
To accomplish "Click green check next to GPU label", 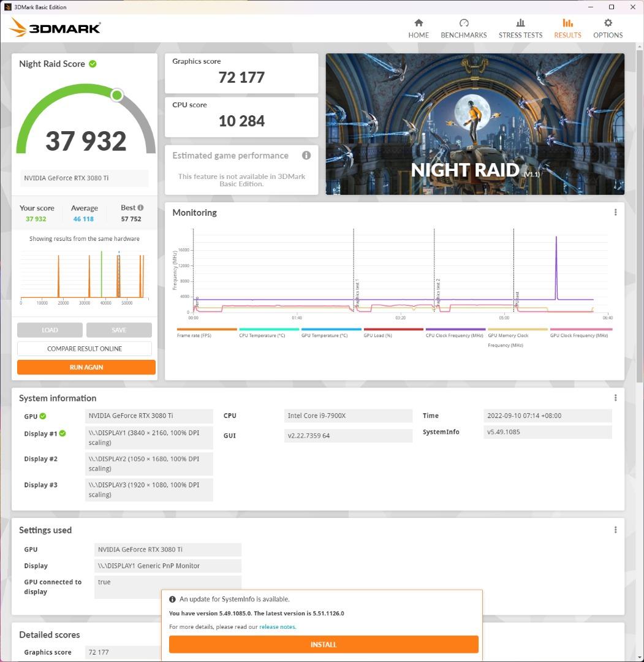I will 43,416.
